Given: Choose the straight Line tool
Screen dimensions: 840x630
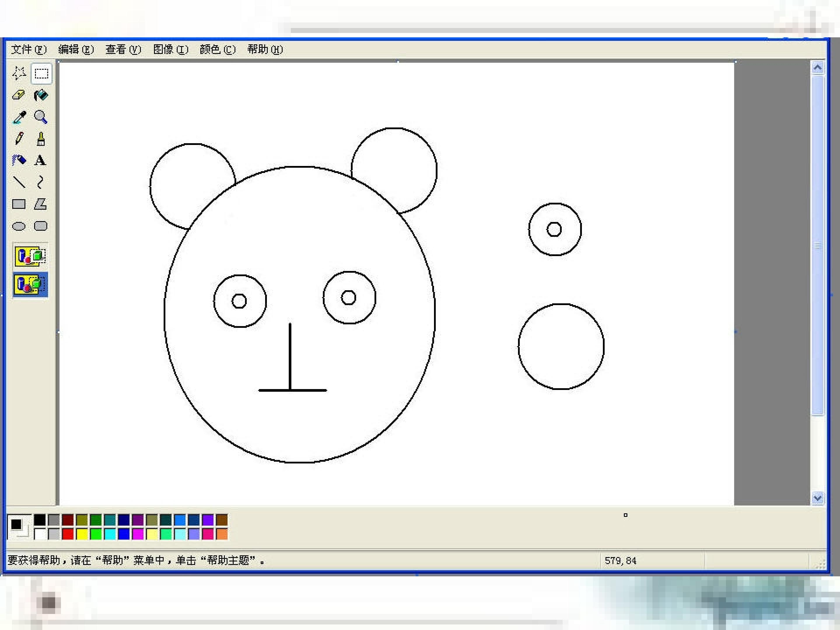Looking at the screenshot, I should point(19,183).
